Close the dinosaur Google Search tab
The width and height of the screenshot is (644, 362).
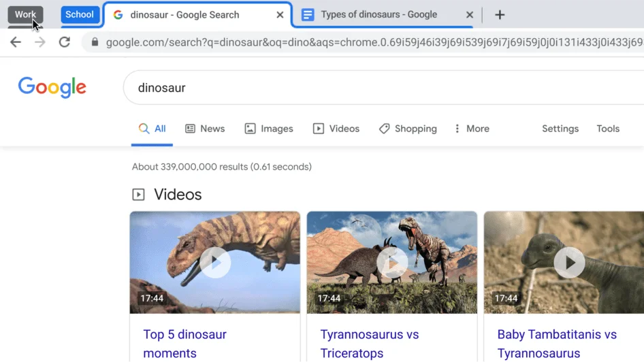(280, 15)
